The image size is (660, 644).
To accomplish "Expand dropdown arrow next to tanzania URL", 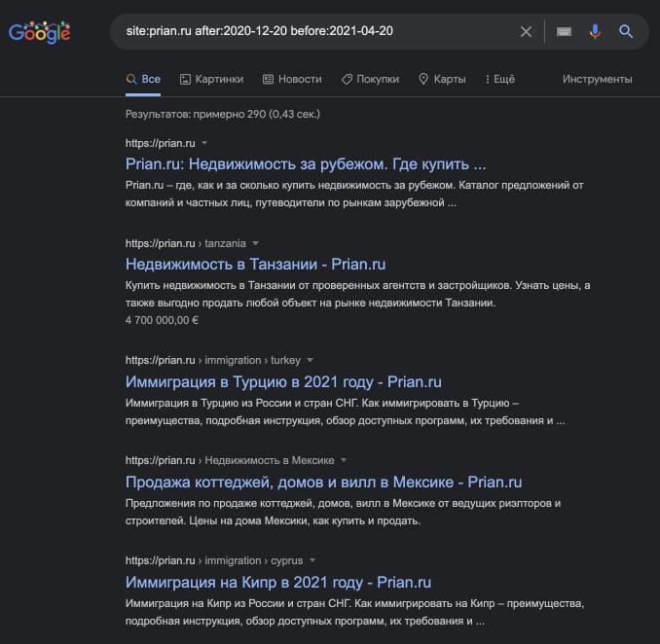I will (255, 243).
